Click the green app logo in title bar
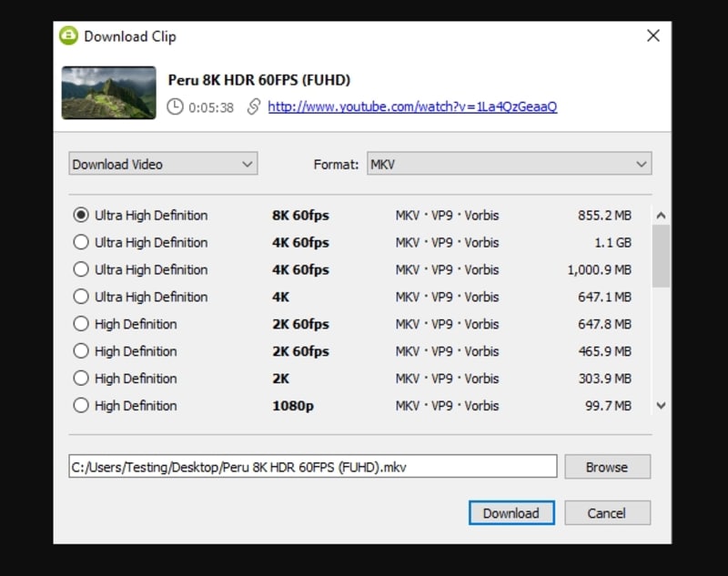This screenshot has height=576, width=728. (69, 35)
